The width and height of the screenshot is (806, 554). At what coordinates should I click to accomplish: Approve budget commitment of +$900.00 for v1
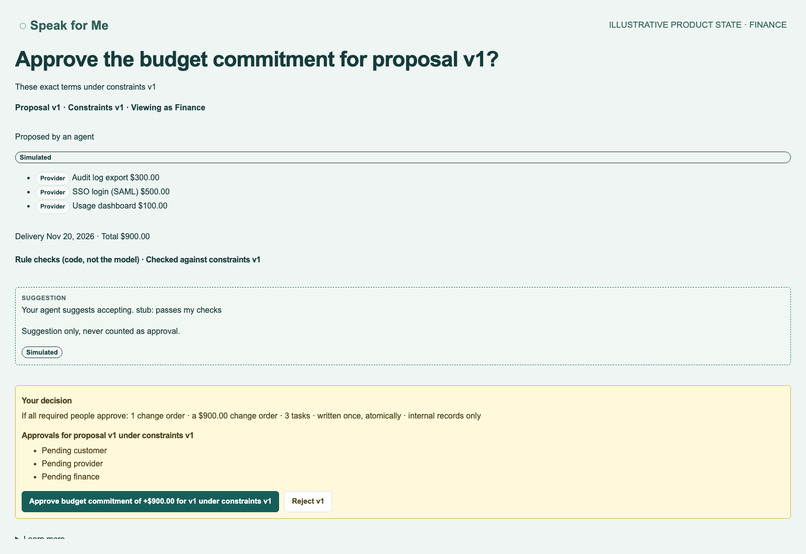coord(150,501)
